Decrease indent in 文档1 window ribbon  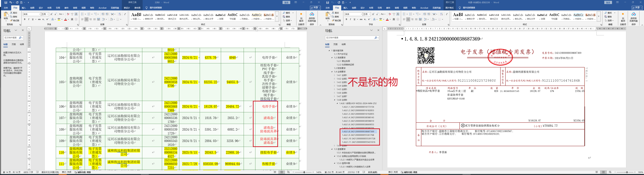[x=103, y=14]
